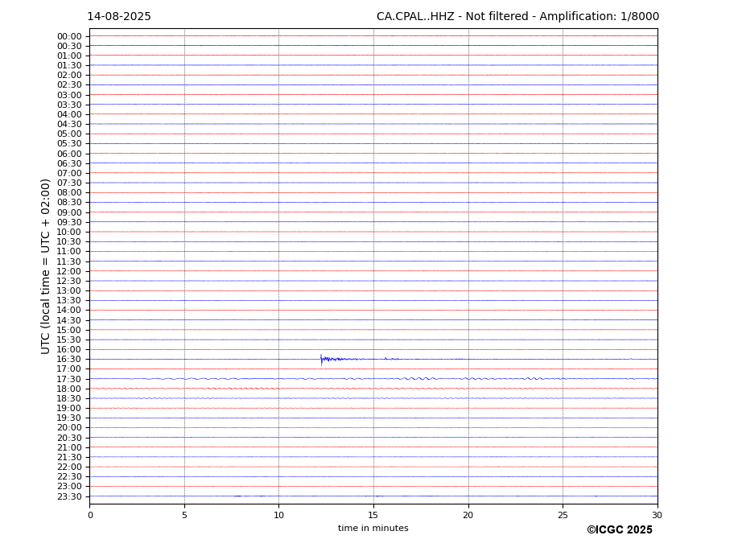746x560 pixels.
Task: Select the 15:30 row label
Action: click(69, 340)
